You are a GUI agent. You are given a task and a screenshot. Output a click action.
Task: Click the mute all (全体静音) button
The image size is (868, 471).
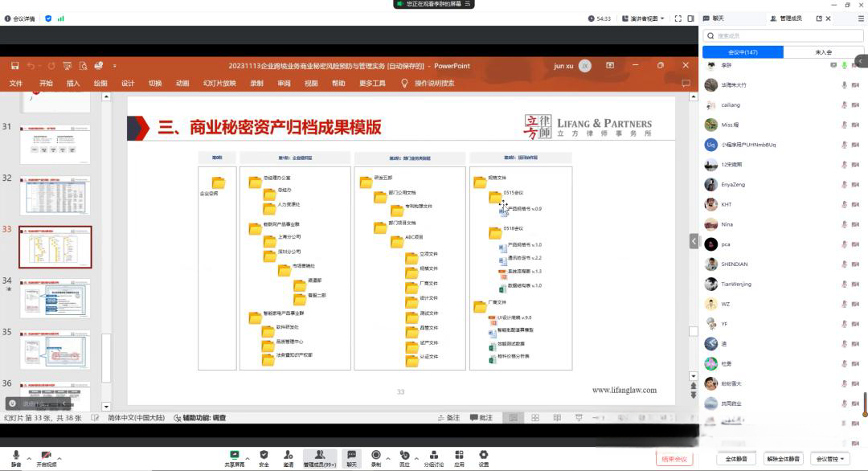pos(736,459)
